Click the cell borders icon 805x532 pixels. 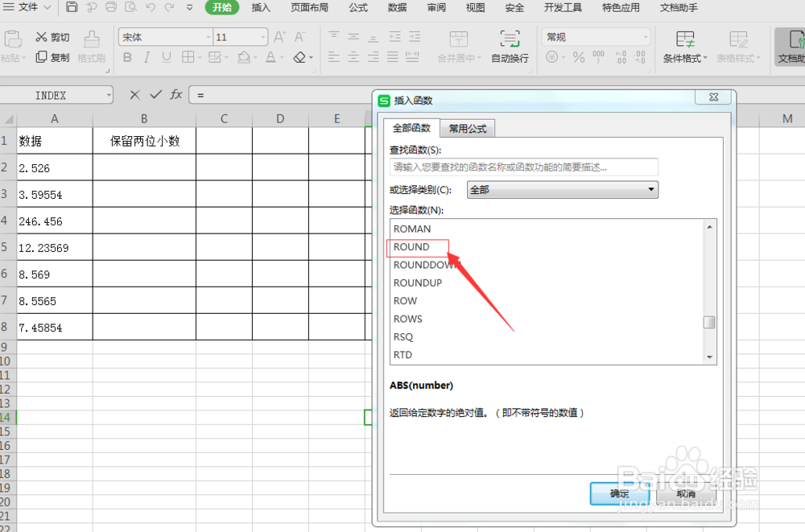point(188,57)
